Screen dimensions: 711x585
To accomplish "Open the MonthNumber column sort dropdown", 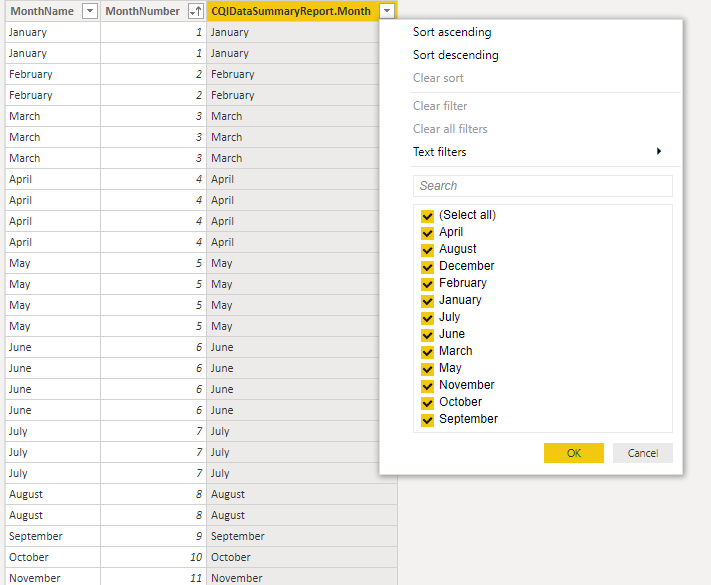I will pyautogui.click(x=195, y=11).
